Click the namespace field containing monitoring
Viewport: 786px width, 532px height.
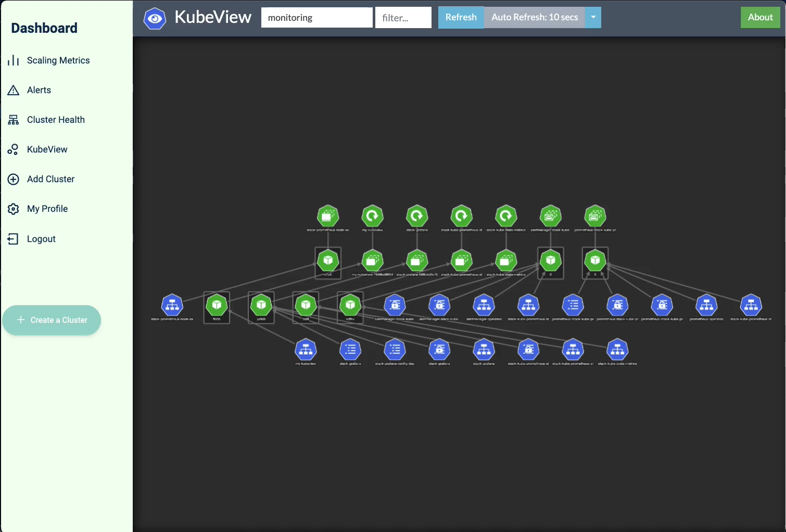click(x=317, y=18)
